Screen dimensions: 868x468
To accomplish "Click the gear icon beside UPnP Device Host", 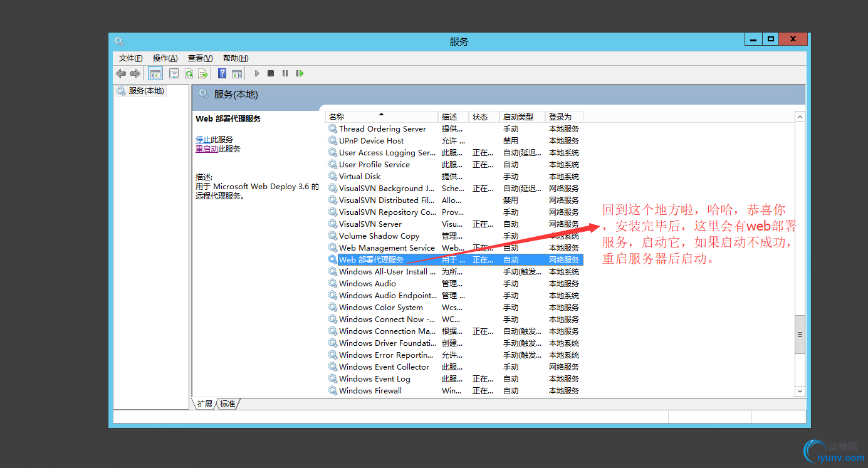I will tap(332, 140).
